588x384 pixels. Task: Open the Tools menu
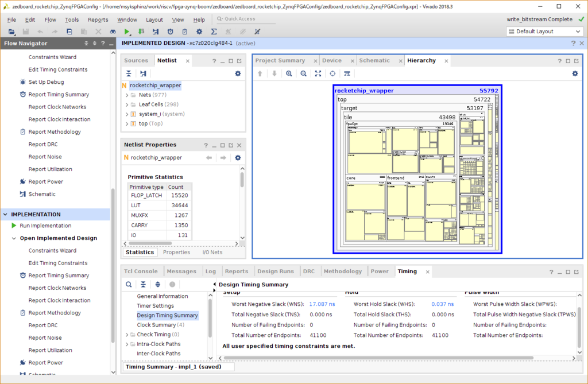(x=72, y=20)
